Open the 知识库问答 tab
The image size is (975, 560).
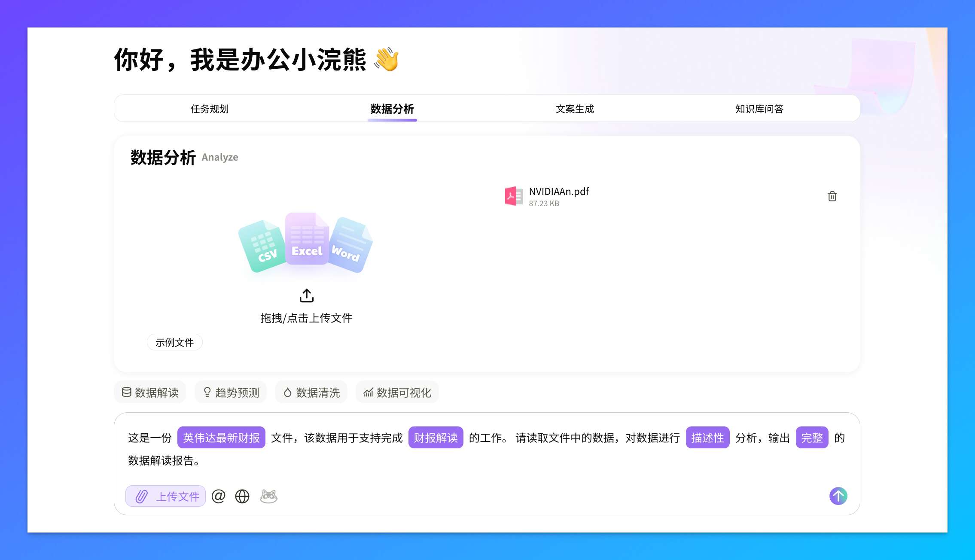pyautogui.click(x=759, y=109)
